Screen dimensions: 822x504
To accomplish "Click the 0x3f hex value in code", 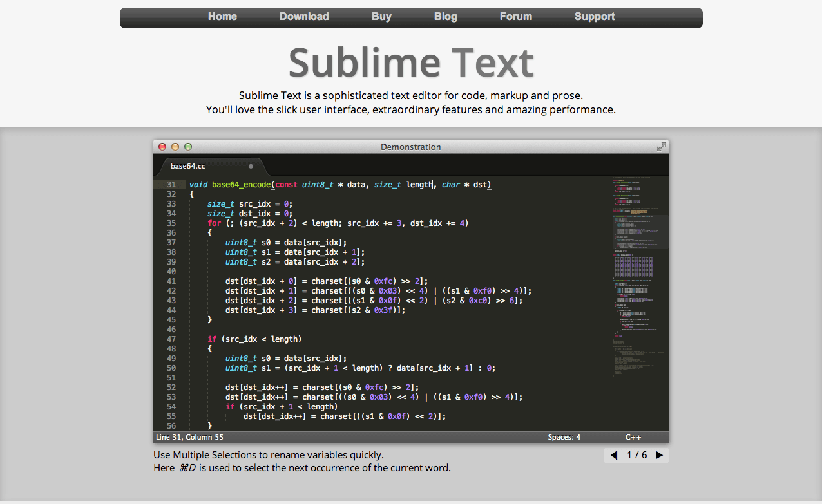I will 383,310.
